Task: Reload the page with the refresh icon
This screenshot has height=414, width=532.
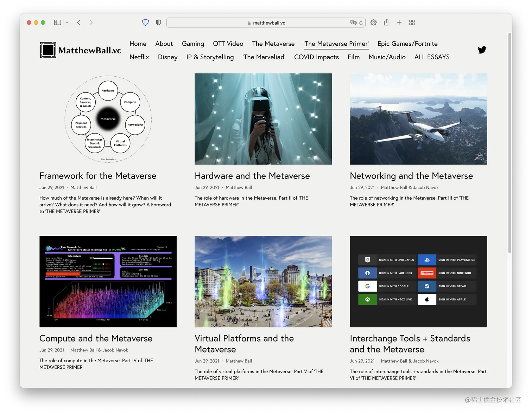Action: 361,23
